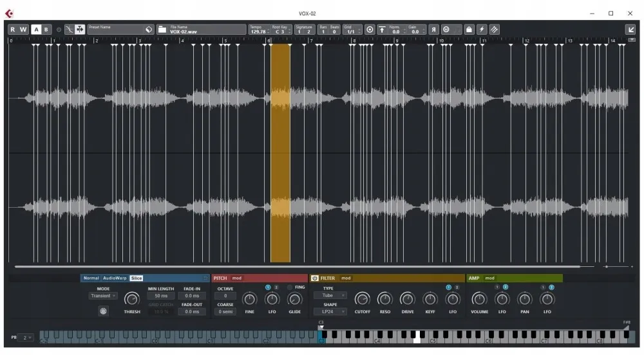Viewport: 644px width, 355px height.
Task: Open the AMP mod tab
Action: pos(489,278)
